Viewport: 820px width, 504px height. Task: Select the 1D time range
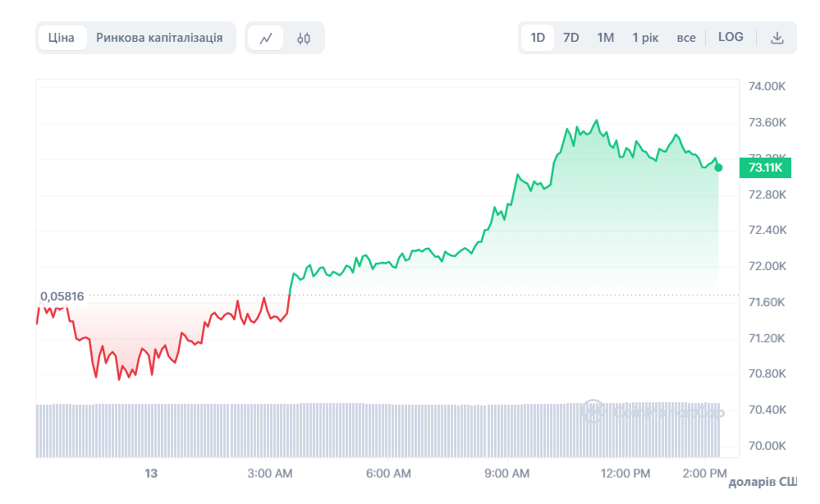538,38
